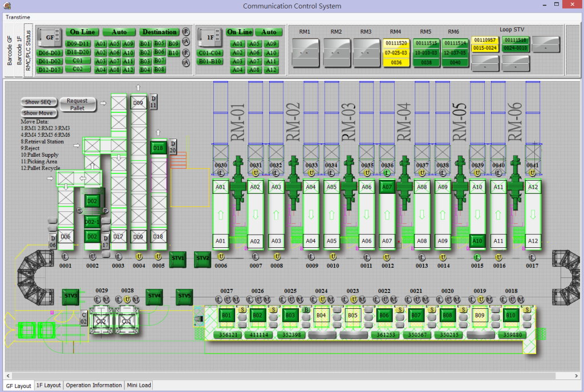This screenshot has width=584, height=392.
Task: Open the Operation Information tab
Action: (94, 385)
